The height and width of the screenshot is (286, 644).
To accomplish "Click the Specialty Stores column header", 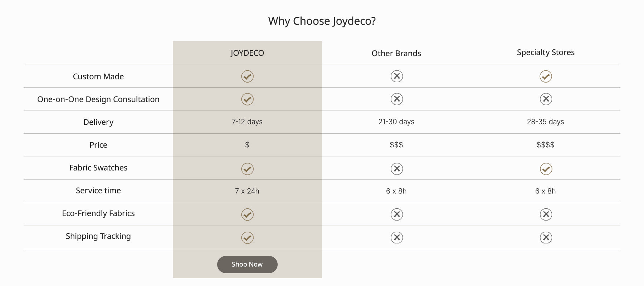I will pos(546,52).
